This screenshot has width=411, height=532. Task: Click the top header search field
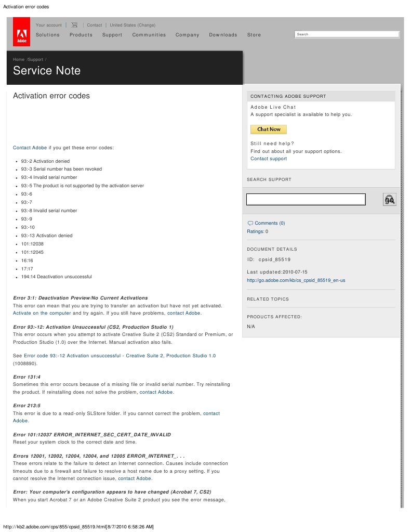pyautogui.click(x=347, y=34)
